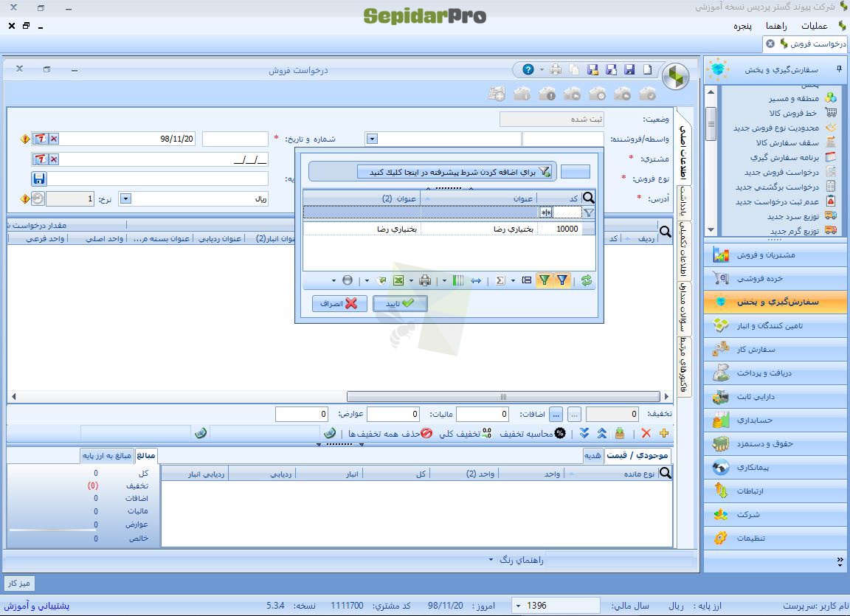Open the واسطه/فروشنده combo box arrow
Image resolution: width=850 pixels, height=616 pixels.
tap(372, 139)
